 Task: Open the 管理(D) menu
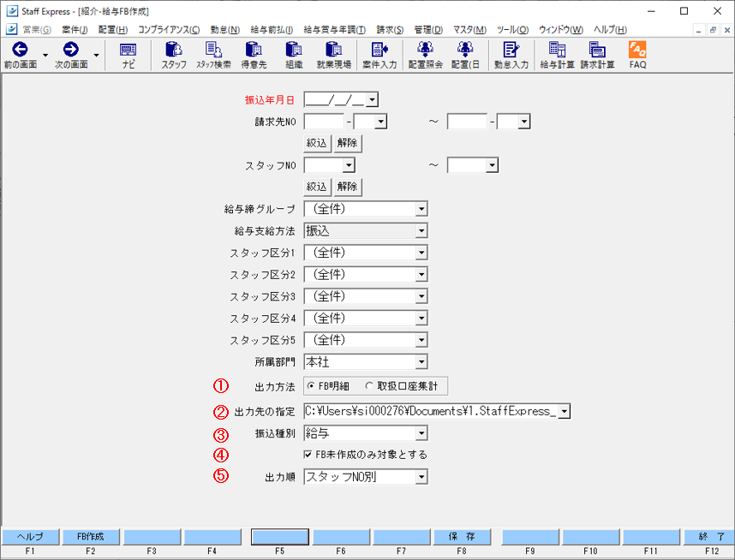(428, 29)
